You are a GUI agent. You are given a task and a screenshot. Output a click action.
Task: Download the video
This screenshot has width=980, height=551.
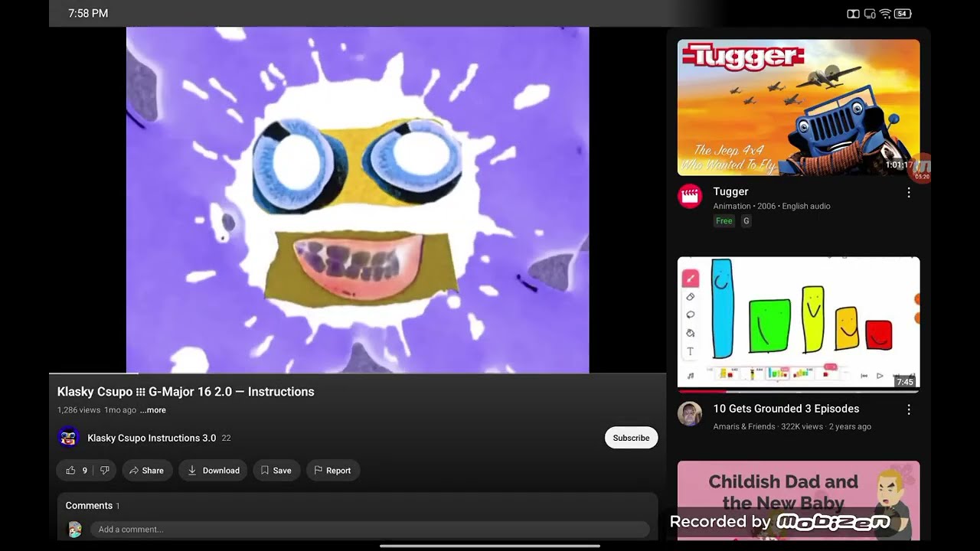click(x=214, y=471)
